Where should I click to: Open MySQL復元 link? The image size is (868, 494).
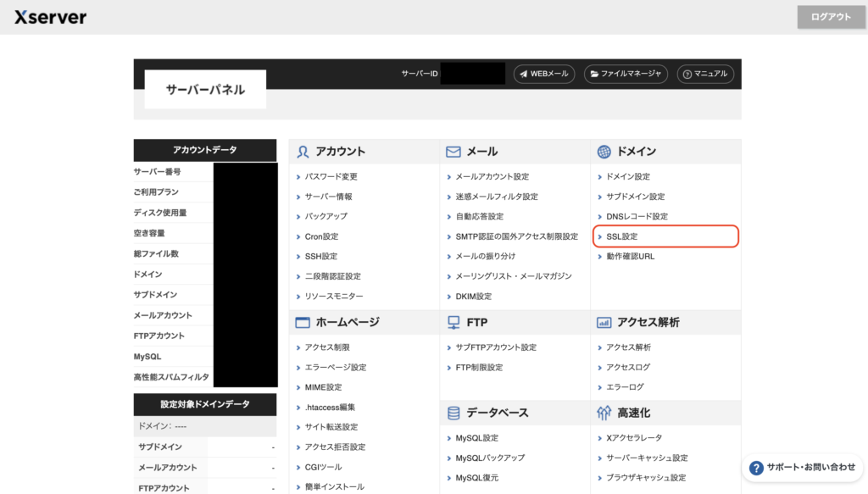pyautogui.click(x=476, y=478)
